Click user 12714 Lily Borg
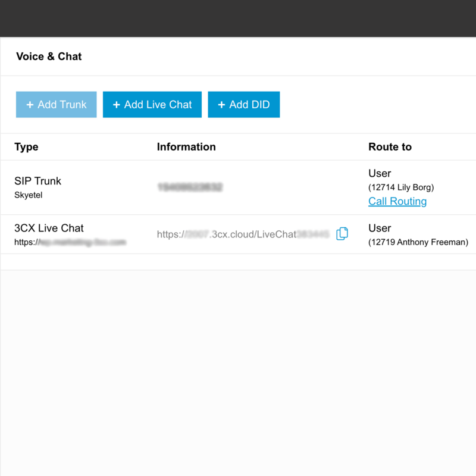Viewport: 476px width, 476px height. point(401,187)
